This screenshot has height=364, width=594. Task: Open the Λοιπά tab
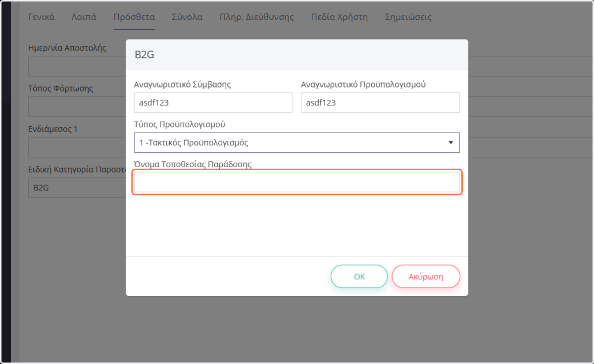click(84, 17)
